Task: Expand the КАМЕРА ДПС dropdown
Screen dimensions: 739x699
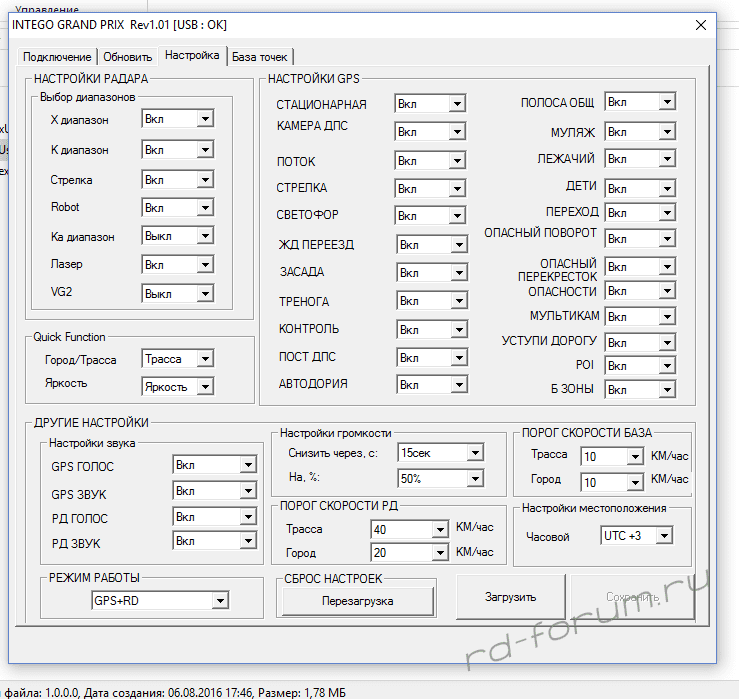Action: [x=430, y=132]
